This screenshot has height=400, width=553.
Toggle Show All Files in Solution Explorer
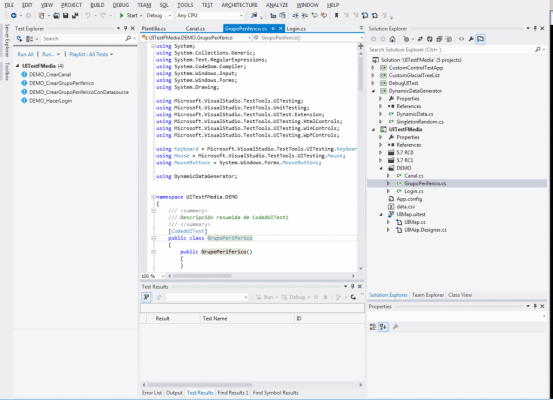pos(449,39)
